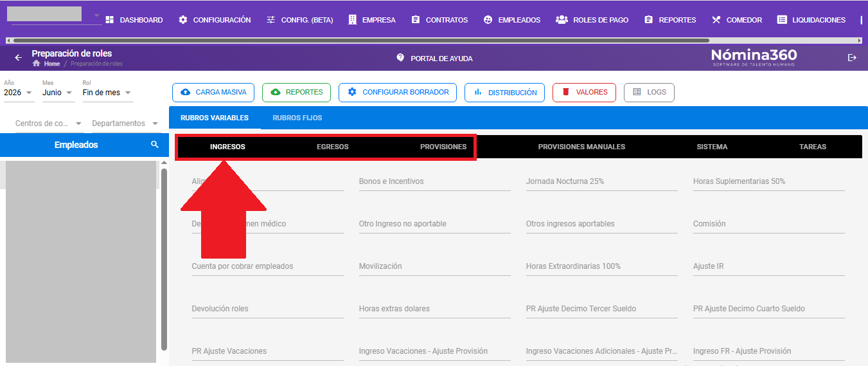Click the Comedor utensils icon
868x366 pixels.
coord(716,20)
